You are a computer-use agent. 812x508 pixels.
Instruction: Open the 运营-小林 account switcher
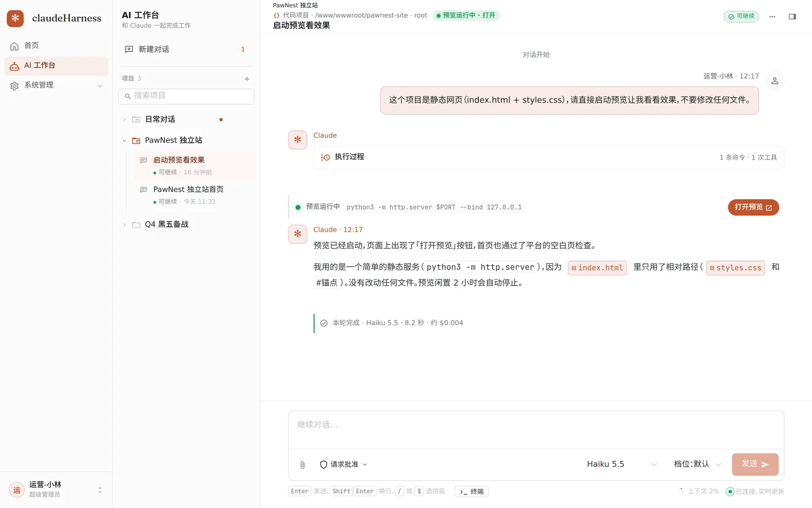pyautogui.click(x=56, y=490)
